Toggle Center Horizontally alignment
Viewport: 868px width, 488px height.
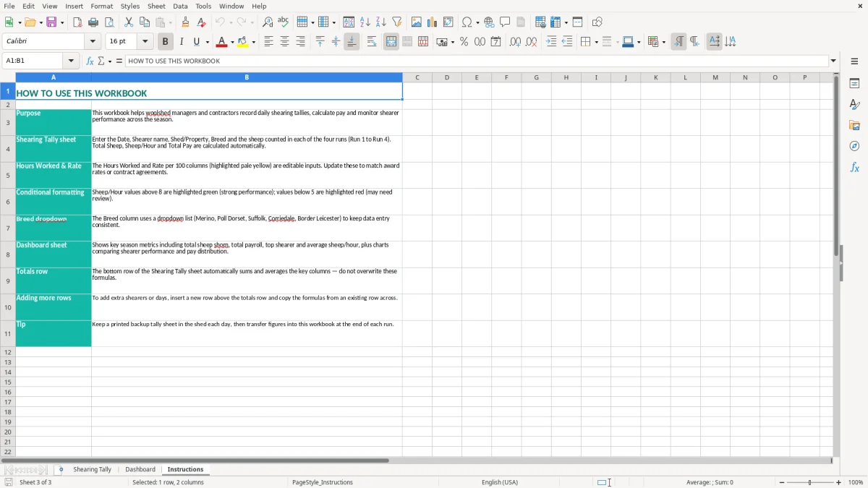(284, 42)
